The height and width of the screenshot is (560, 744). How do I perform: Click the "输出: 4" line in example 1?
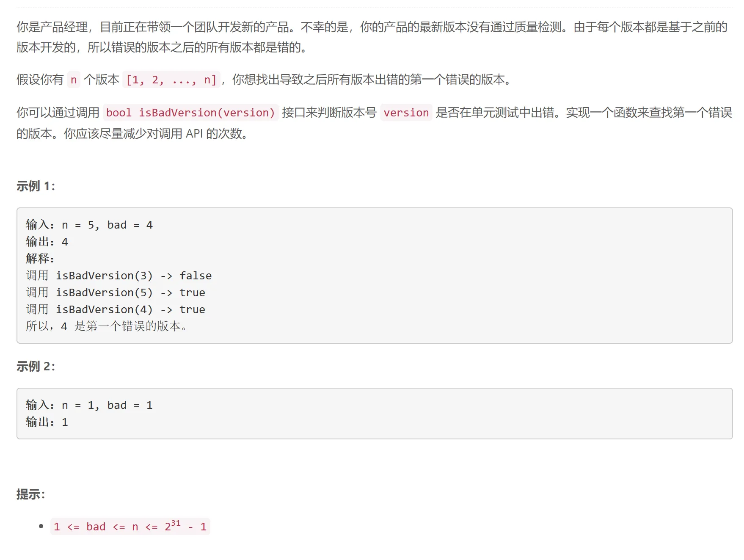click(x=47, y=242)
